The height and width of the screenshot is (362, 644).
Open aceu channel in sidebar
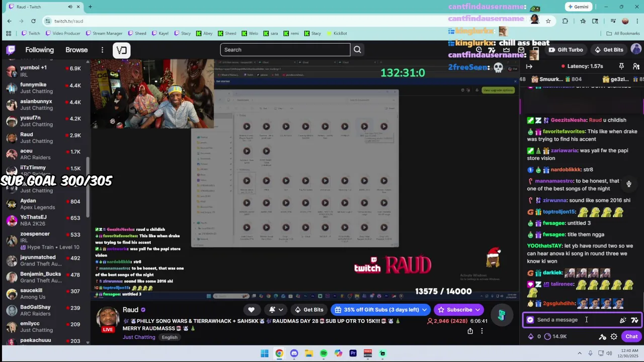pyautogui.click(x=44, y=154)
